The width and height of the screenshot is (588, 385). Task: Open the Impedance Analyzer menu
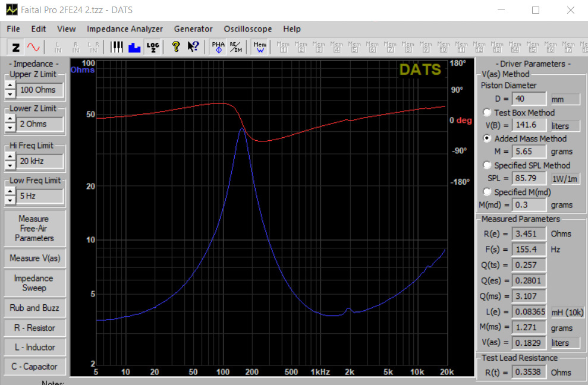(x=125, y=29)
